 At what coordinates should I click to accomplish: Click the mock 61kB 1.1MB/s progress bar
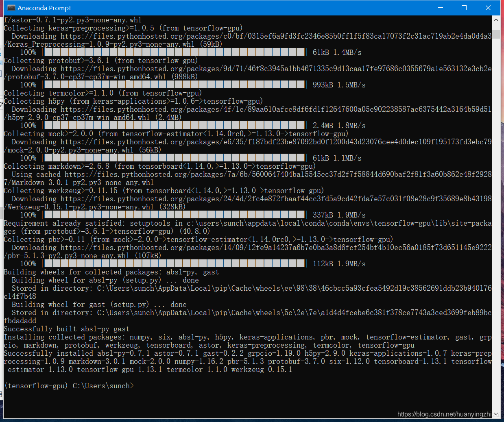coord(175,158)
